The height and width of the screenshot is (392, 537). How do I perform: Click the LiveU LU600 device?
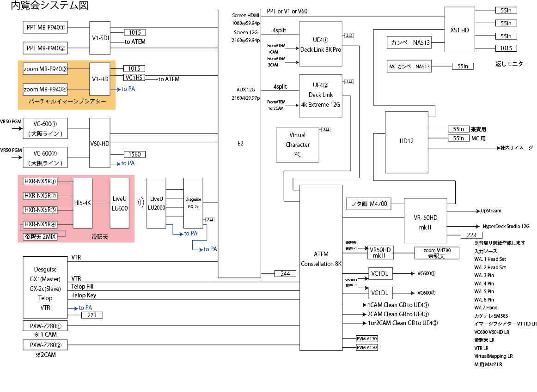point(119,202)
